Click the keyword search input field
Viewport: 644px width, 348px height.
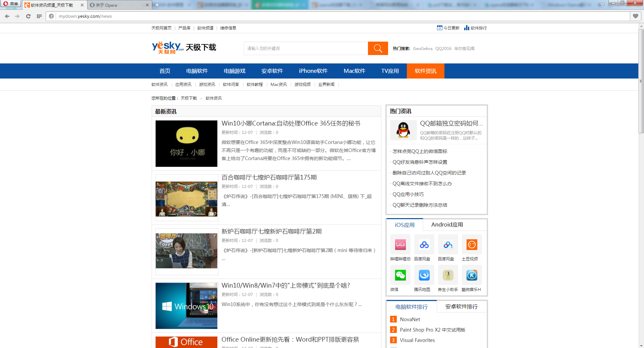306,48
